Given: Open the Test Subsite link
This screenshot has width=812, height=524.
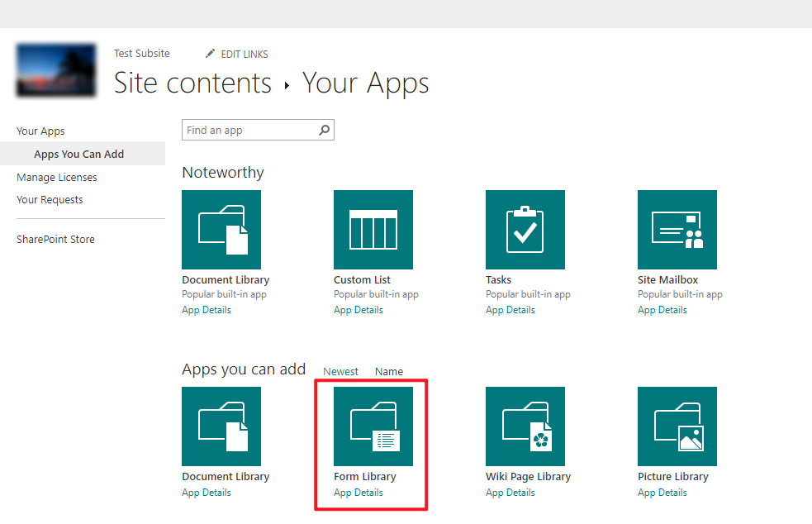Looking at the screenshot, I should (142, 54).
